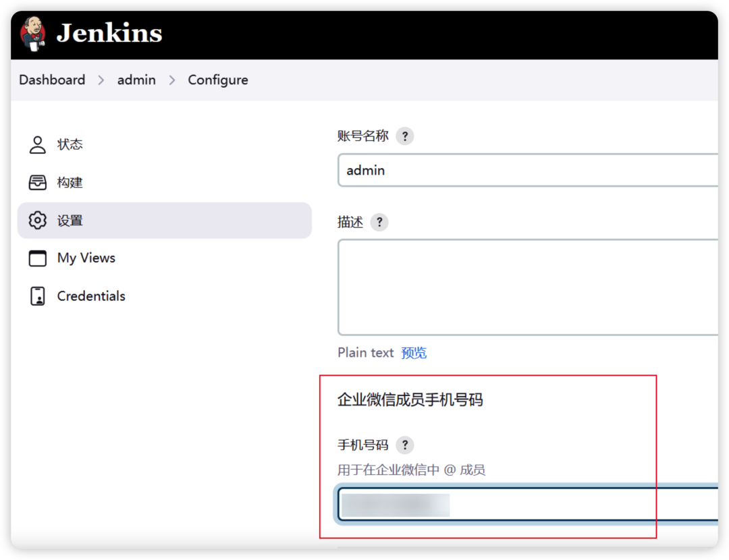Expand chevron after Dashboard breadcrumb
This screenshot has width=729, height=560.
click(101, 80)
